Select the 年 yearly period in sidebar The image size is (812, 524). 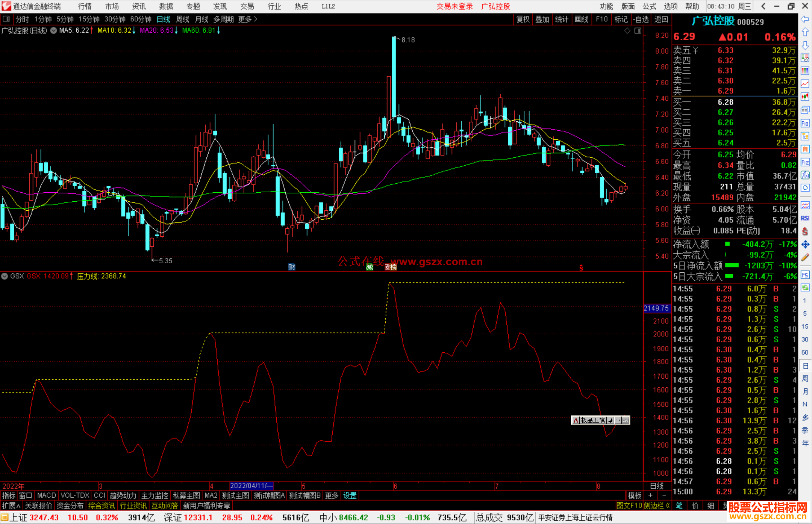click(805, 443)
